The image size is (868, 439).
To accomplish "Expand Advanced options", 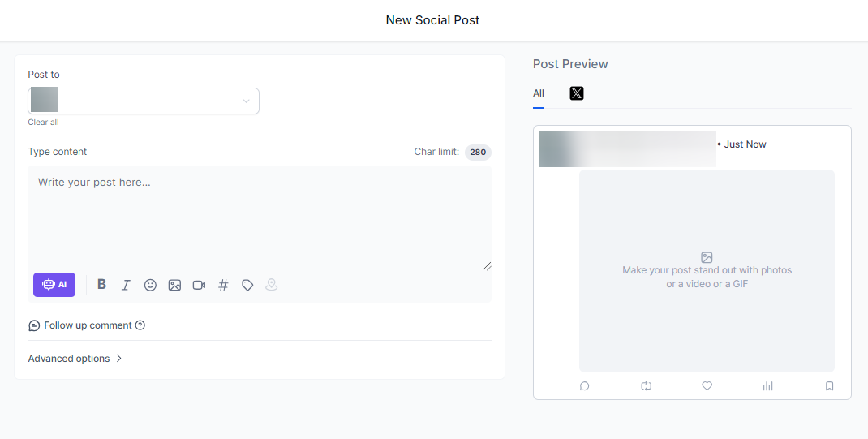I will point(75,359).
